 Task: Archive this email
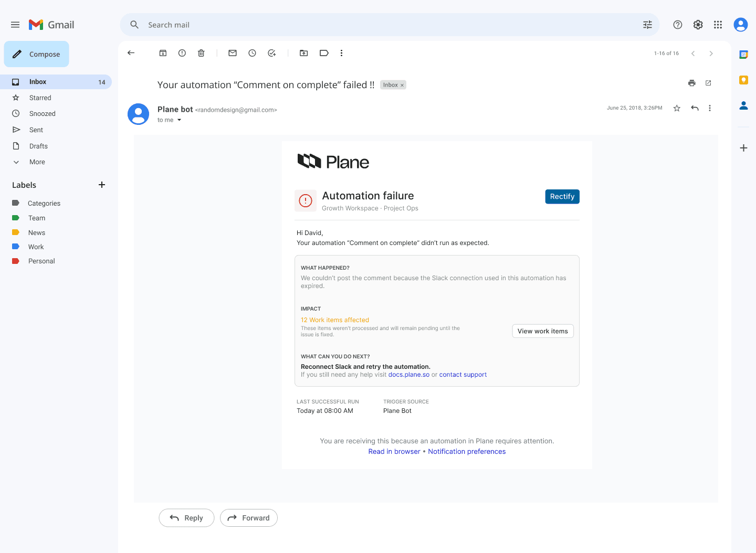tap(163, 53)
